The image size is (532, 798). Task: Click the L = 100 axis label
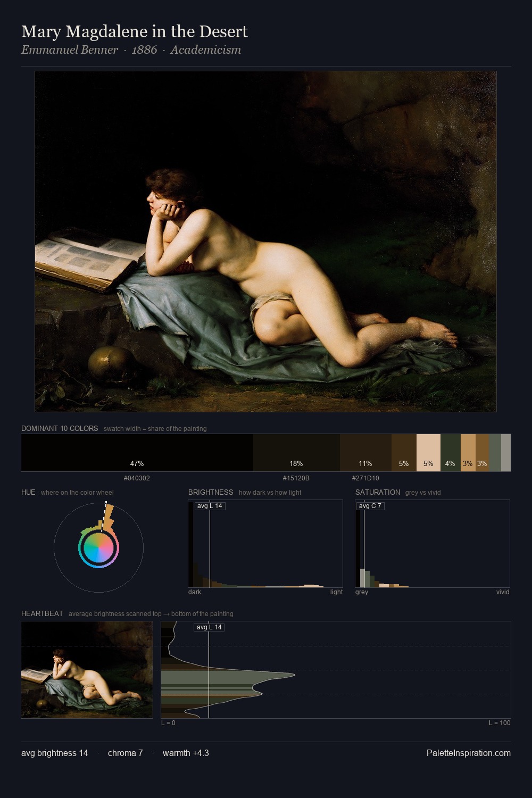click(x=500, y=723)
